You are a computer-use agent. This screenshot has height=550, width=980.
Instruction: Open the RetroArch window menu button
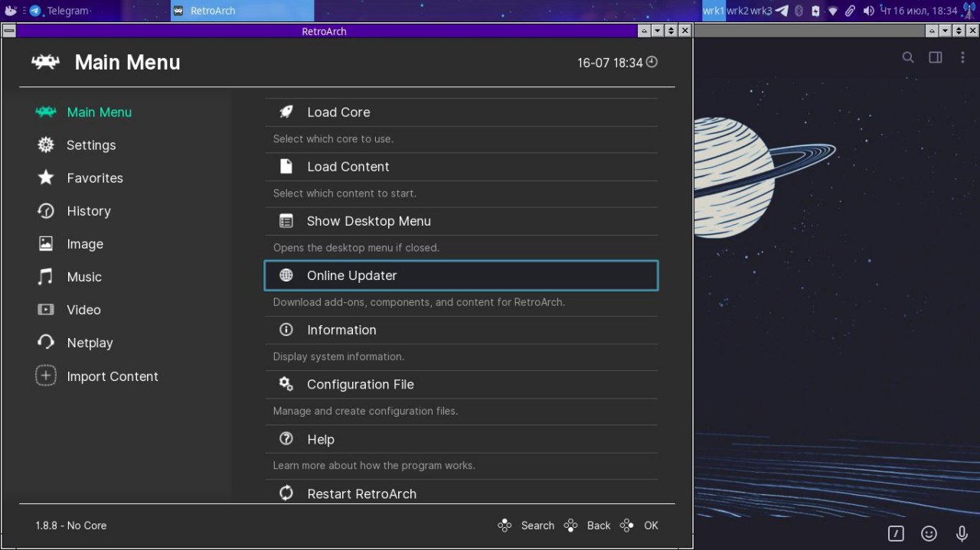(8, 31)
